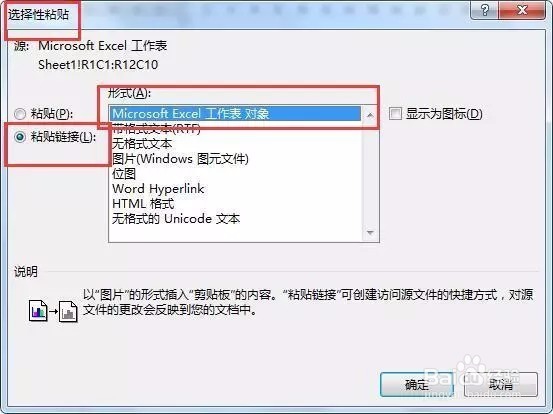Pick the 位图 format entry

[123, 173]
